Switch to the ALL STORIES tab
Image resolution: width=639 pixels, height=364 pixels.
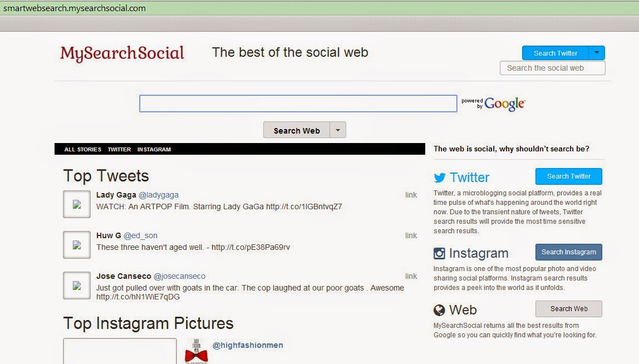[83, 150]
